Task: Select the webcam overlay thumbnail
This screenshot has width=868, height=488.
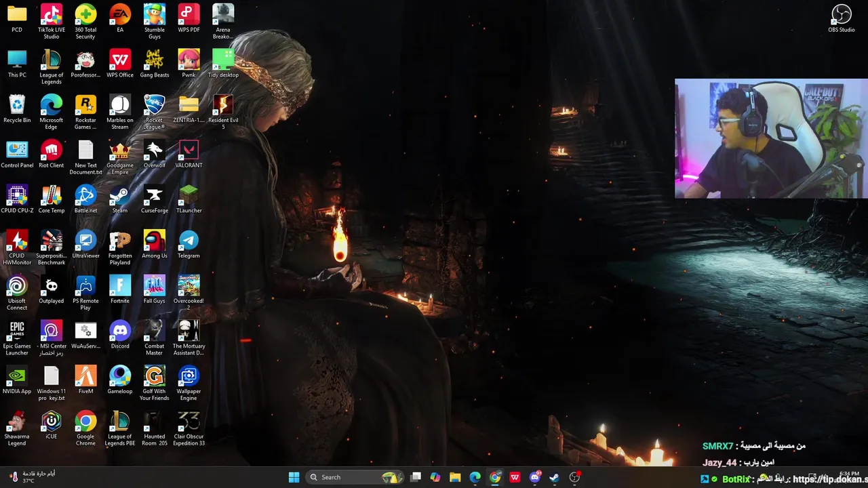Action: (771, 138)
